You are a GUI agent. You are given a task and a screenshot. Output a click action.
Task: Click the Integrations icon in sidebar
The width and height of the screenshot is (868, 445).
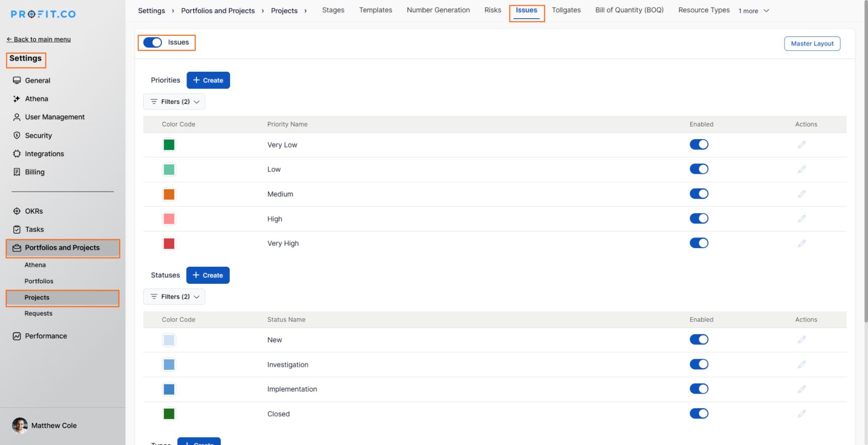click(x=17, y=154)
